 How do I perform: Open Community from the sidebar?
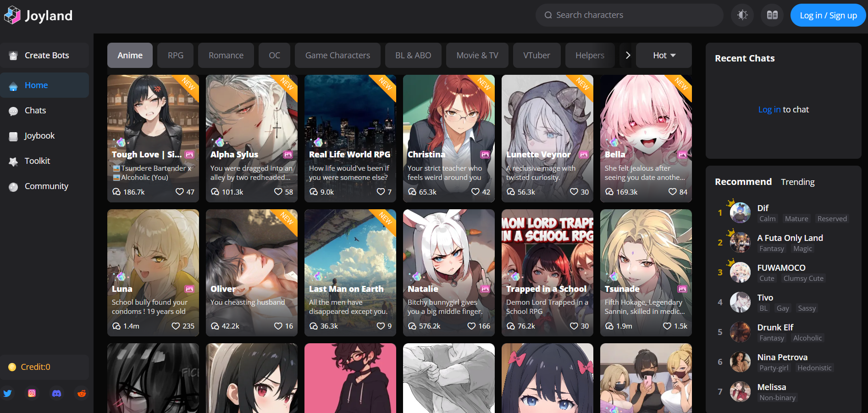point(44,186)
